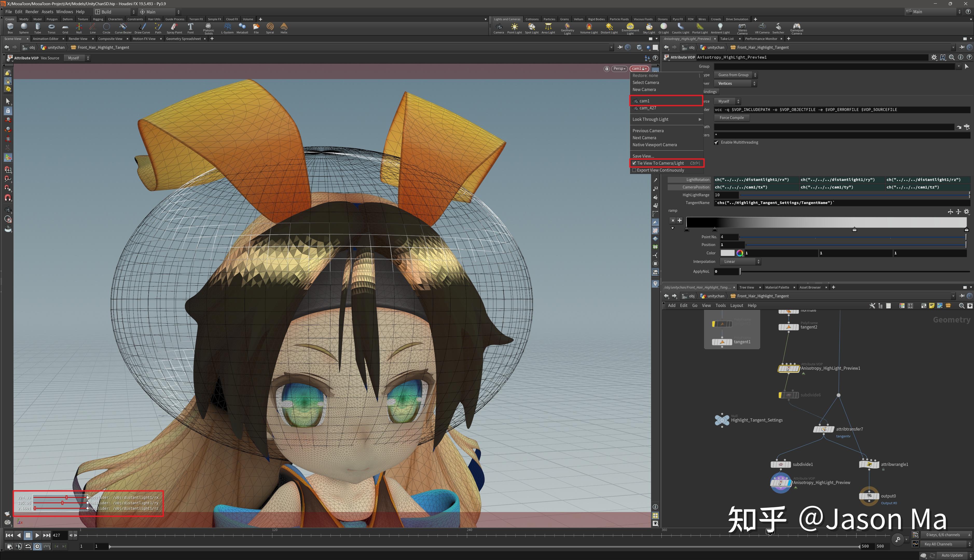Add a Point Light from shelf

(514, 27)
